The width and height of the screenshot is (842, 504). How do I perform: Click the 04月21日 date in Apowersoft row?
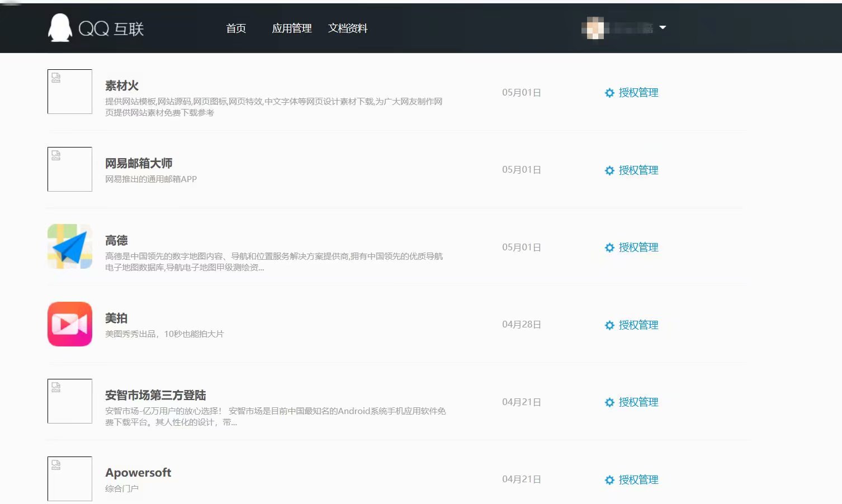pos(522,479)
